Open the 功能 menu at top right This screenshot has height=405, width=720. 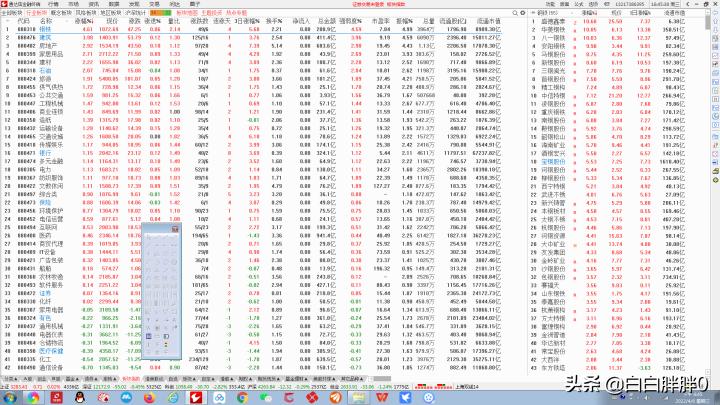tap(550, 4)
